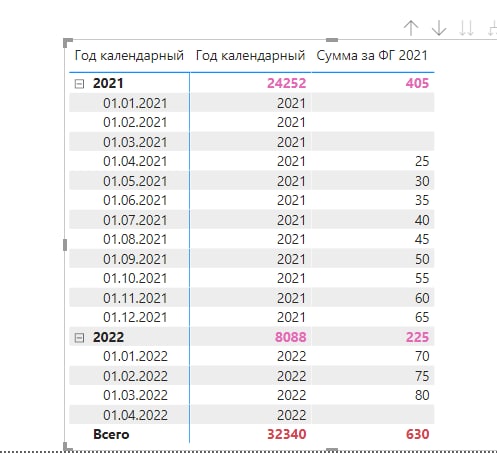This screenshot has width=497, height=456.
Task: Click the grand total 630
Action: point(417,434)
